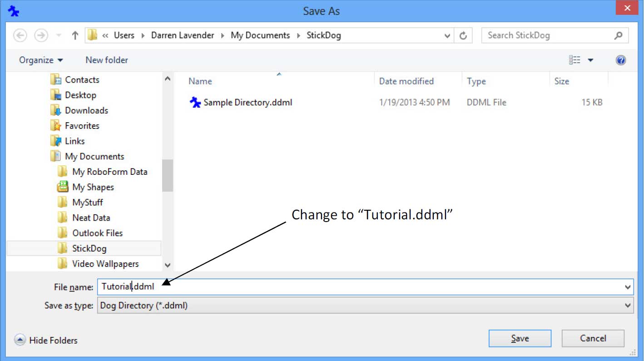Go up one folder level
The image size is (644, 361).
(x=74, y=35)
